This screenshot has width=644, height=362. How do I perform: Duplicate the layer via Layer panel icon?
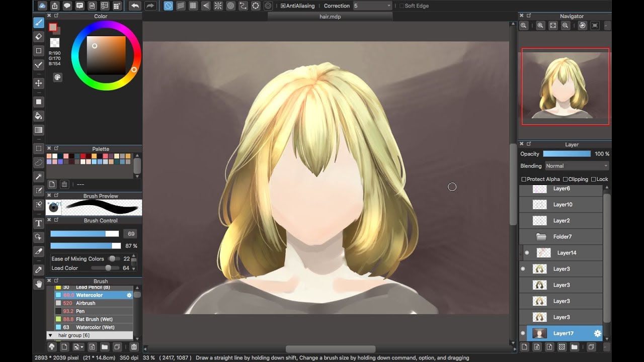(x=591, y=347)
